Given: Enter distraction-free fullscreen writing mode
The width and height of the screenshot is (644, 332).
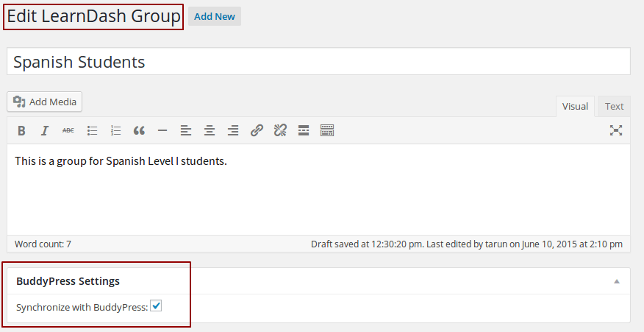Looking at the screenshot, I should (615, 130).
